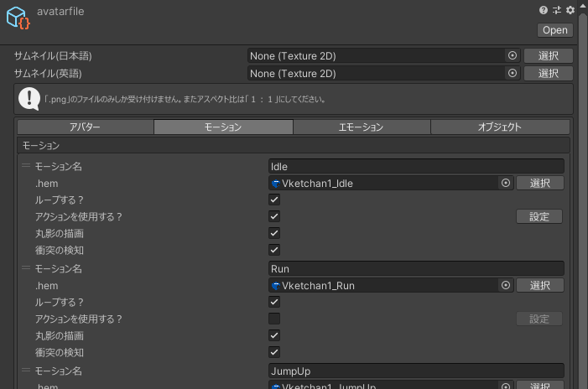Screen dimensions: 588x389
Task: Click the サムネイル(英語) label
Action: [48, 74]
